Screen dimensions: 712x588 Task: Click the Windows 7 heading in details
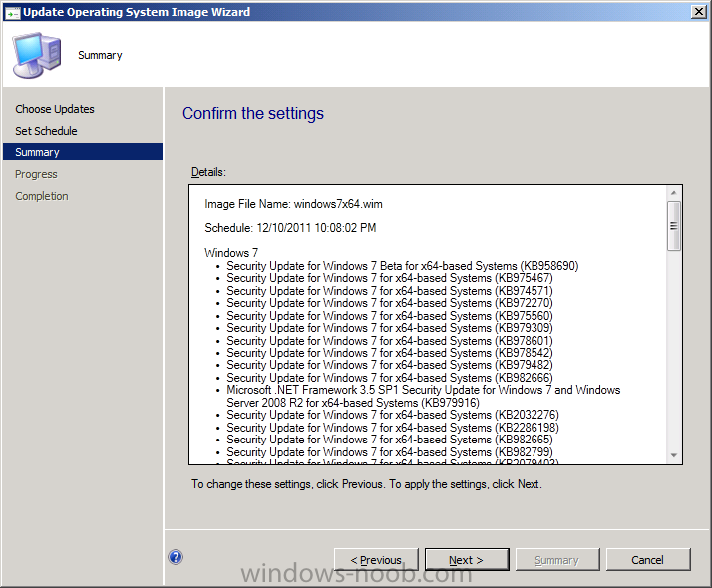point(231,253)
